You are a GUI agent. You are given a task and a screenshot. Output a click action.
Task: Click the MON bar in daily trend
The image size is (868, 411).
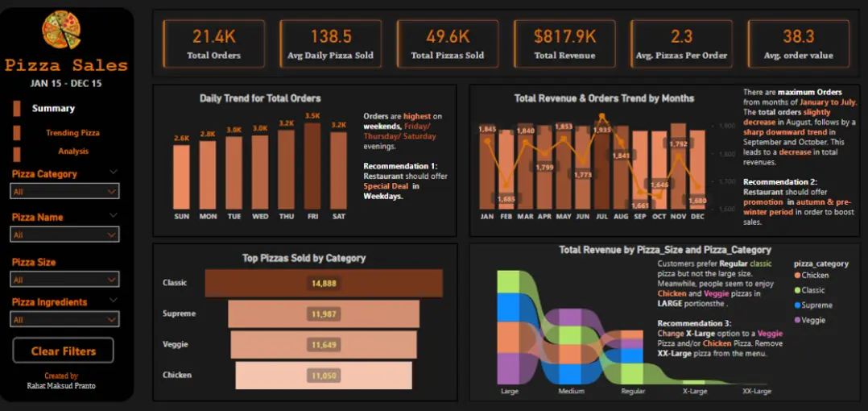[208, 175]
